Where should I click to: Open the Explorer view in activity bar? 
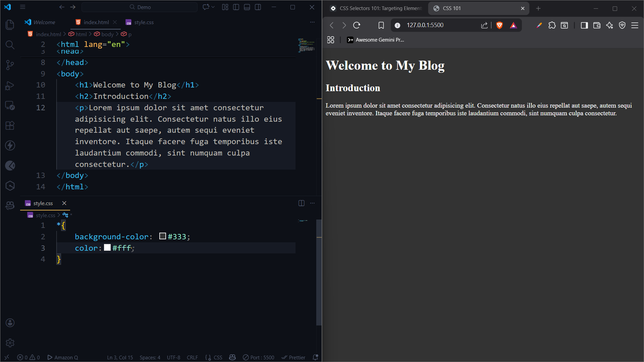(x=10, y=24)
